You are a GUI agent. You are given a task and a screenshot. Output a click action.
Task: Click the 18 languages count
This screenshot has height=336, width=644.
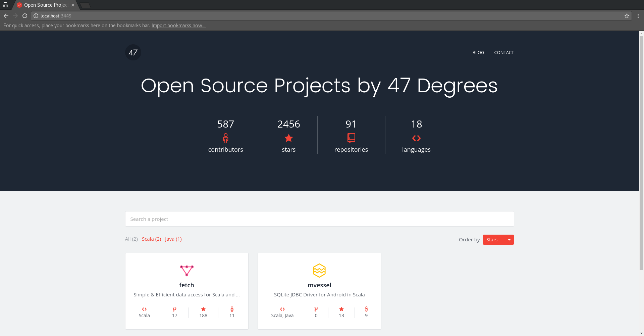click(416, 124)
